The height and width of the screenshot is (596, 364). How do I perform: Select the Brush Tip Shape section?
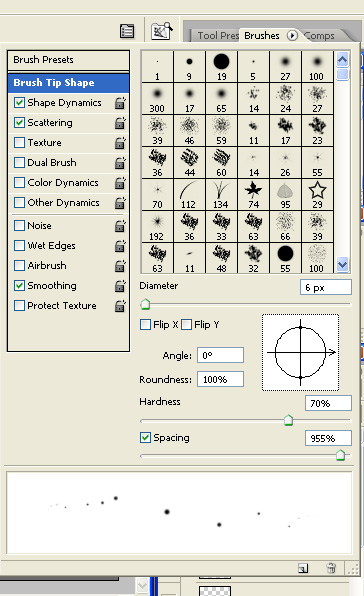[x=68, y=83]
